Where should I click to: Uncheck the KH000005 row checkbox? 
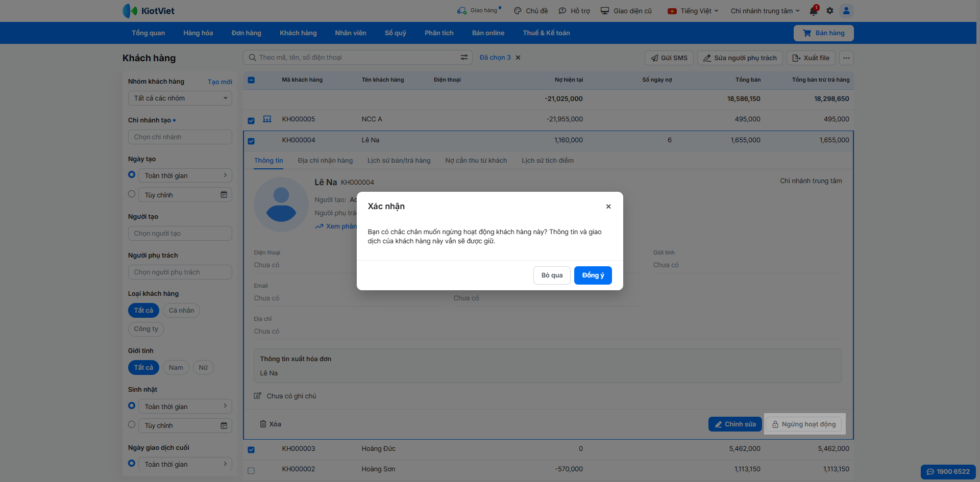[251, 121]
